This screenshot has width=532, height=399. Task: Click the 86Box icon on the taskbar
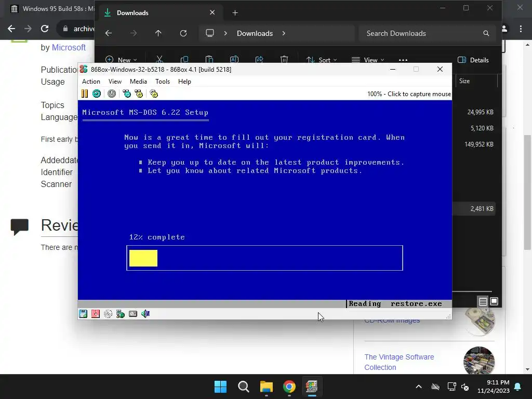(312, 387)
